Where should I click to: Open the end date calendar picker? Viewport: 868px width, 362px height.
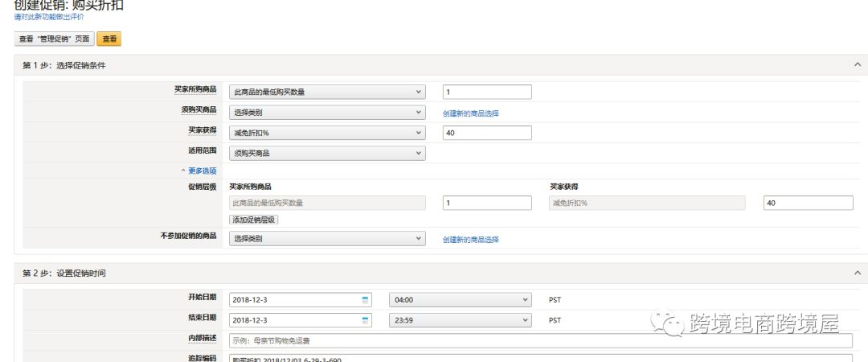point(365,320)
